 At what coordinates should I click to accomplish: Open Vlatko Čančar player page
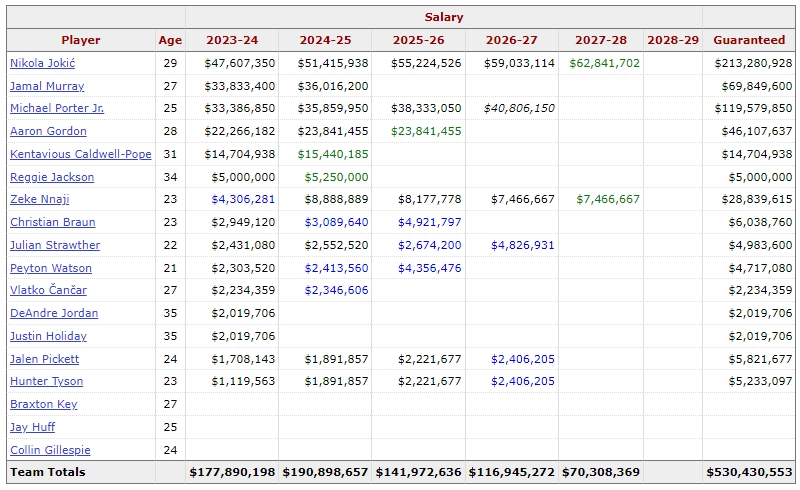(x=48, y=290)
